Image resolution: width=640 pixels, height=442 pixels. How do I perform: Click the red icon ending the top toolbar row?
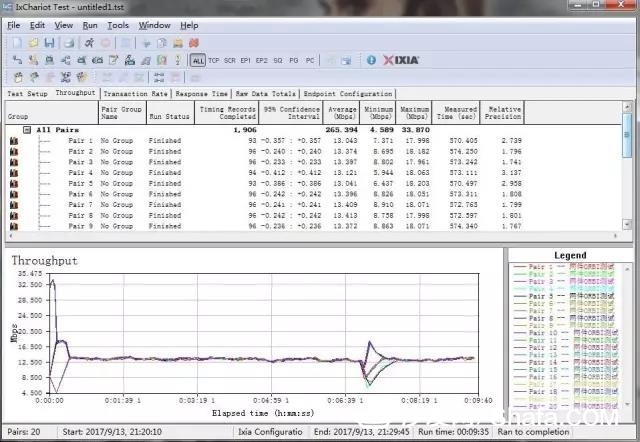click(194, 43)
